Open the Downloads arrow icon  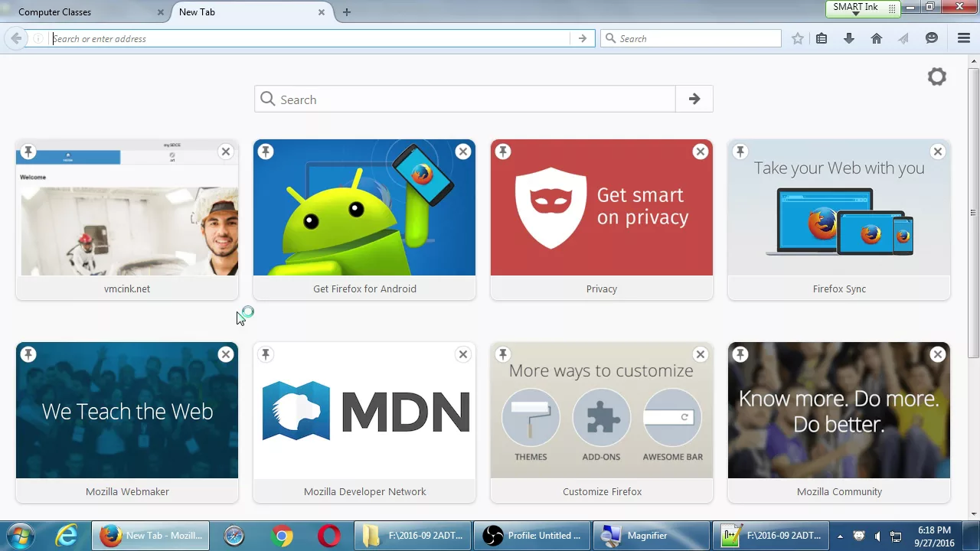click(849, 38)
